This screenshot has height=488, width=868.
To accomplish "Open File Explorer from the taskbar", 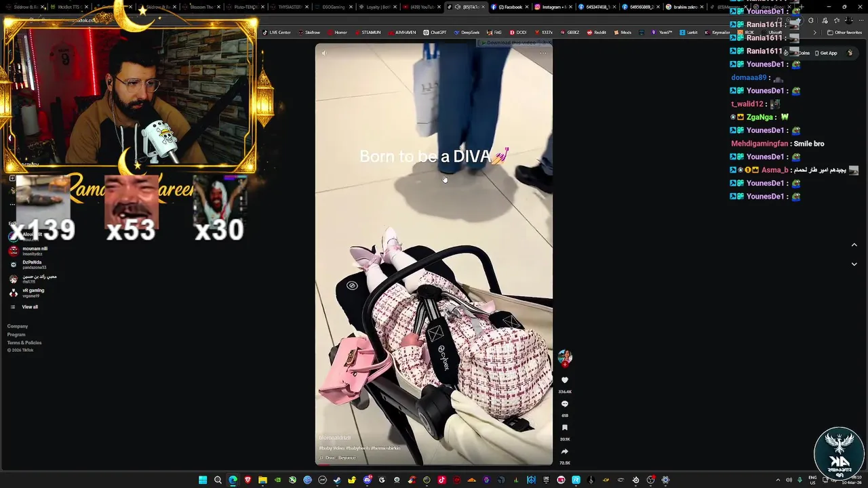I will [x=262, y=480].
